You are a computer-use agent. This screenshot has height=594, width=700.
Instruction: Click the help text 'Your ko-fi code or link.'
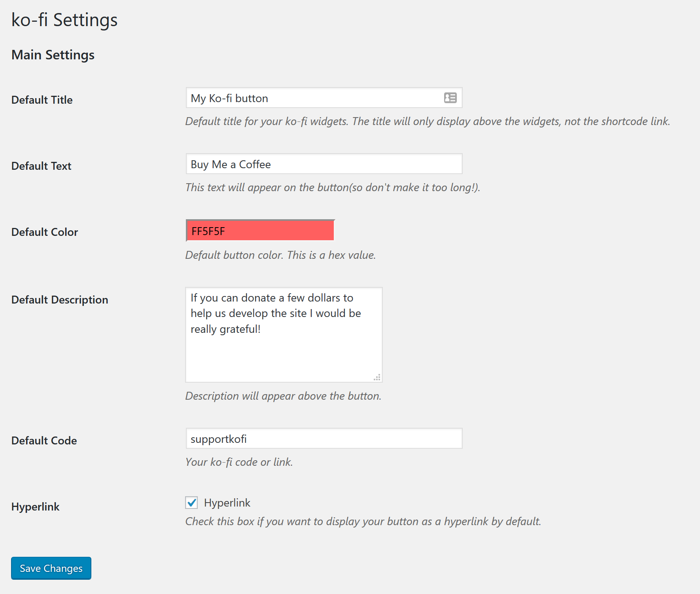239,462
